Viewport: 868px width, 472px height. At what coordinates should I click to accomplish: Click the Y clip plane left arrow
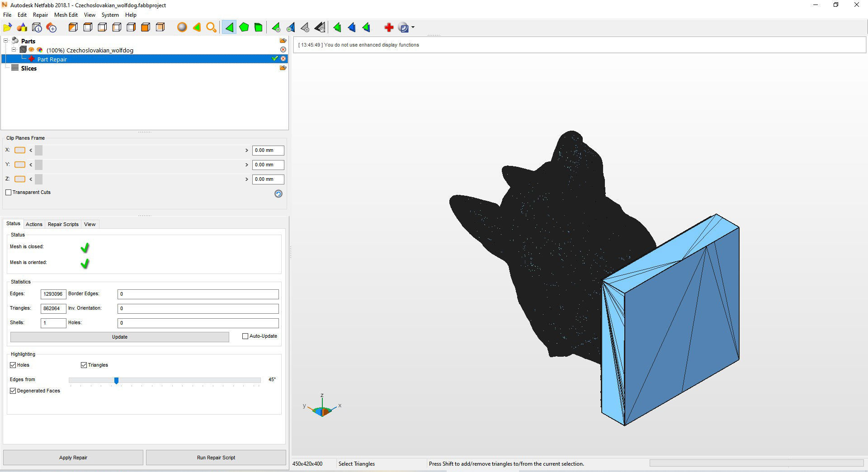31,165
